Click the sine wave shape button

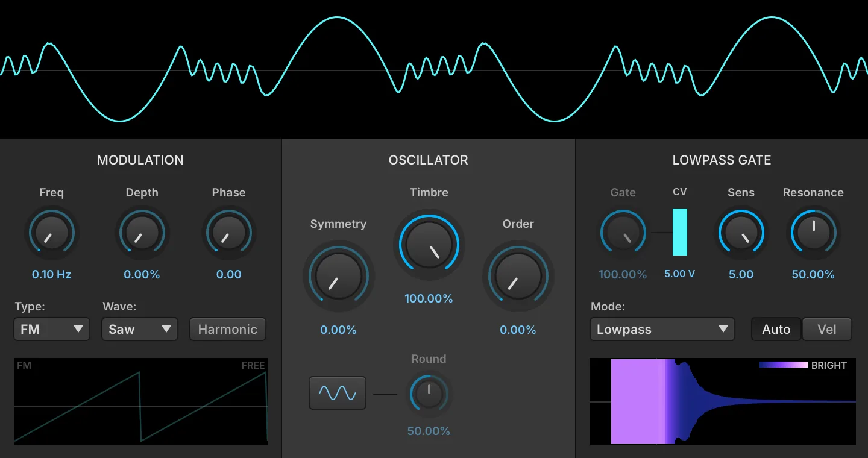[x=338, y=393]
